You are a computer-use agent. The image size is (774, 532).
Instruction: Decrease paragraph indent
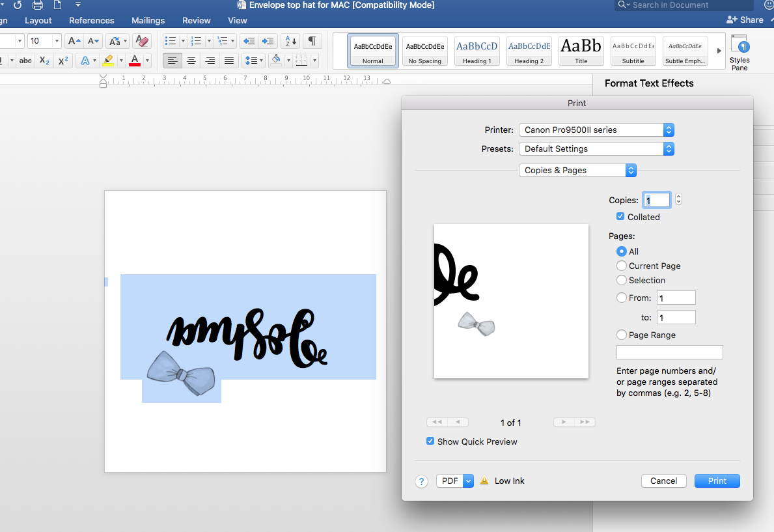[x=249, y=41]
